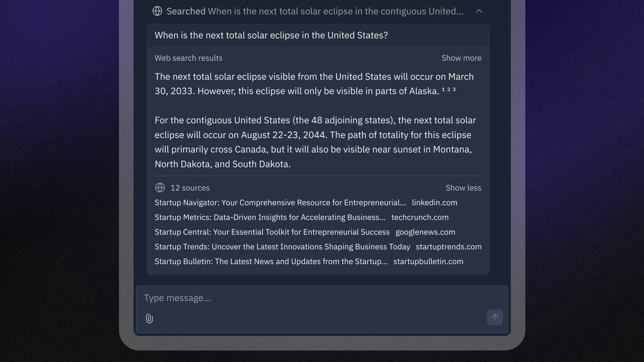The image size is (644, 362).
Task: Click the send message arrow button
Action: [495, 317]
